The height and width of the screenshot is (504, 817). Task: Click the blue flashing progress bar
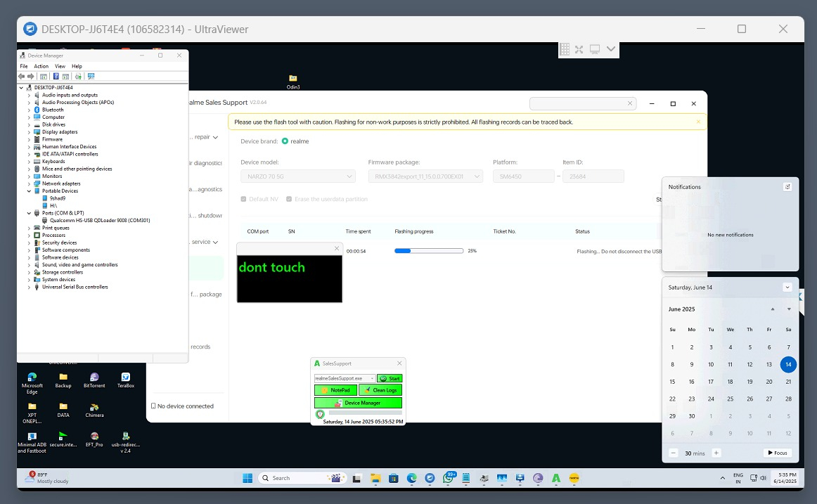click(429, 250)
